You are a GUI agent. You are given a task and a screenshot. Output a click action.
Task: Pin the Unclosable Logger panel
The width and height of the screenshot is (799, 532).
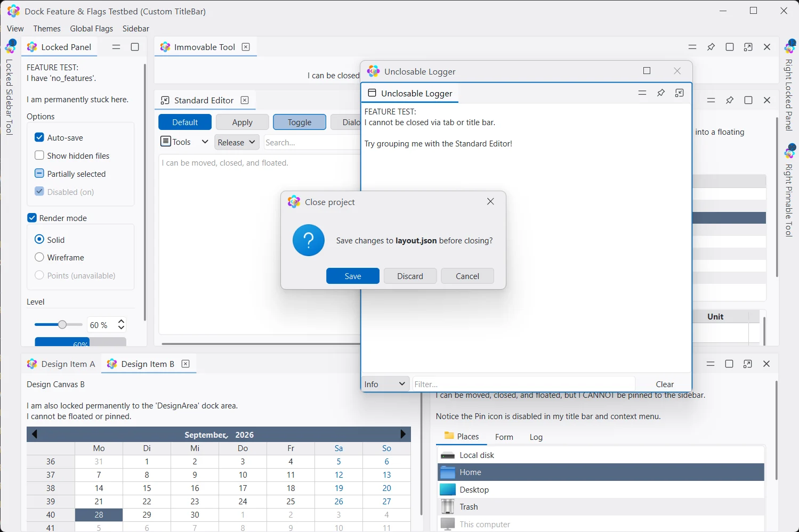pos(661,93)
